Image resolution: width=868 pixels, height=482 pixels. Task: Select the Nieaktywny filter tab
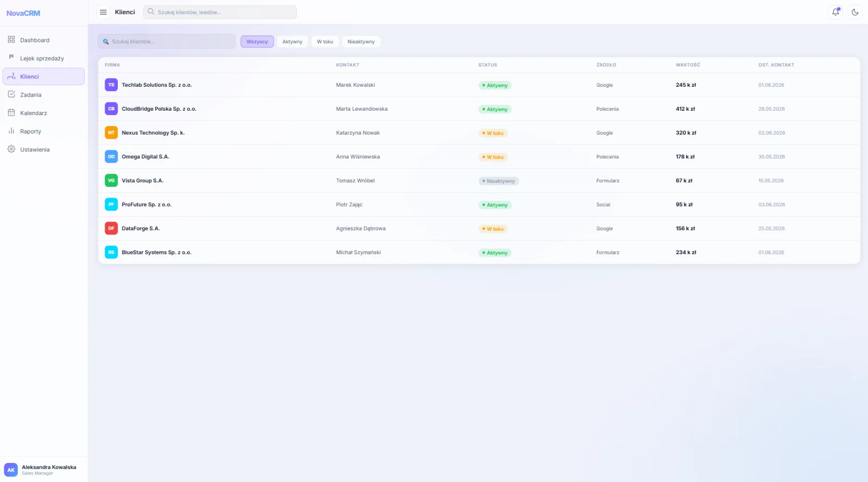pyautogui.click(x=361, y=42)
